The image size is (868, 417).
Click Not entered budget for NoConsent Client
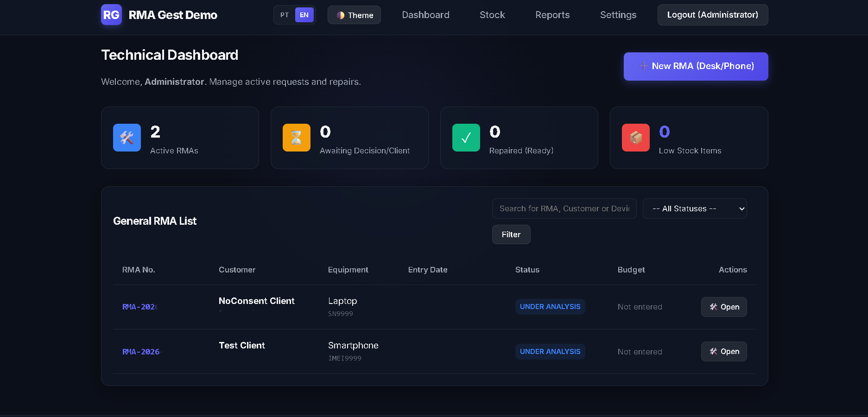640,307
